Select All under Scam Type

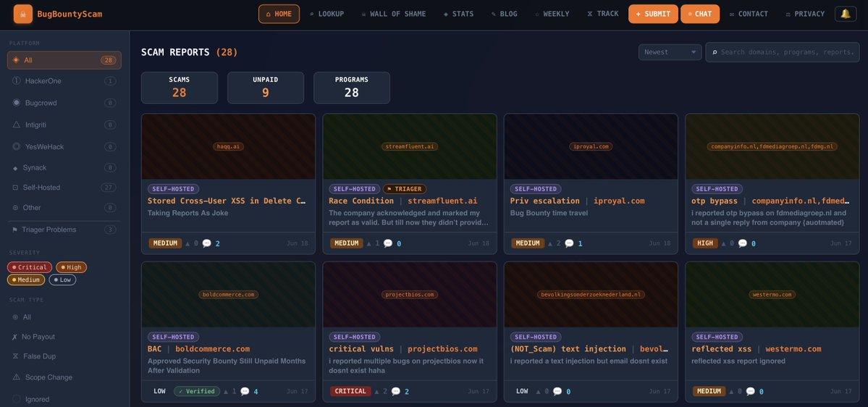[x=64, y=317]
